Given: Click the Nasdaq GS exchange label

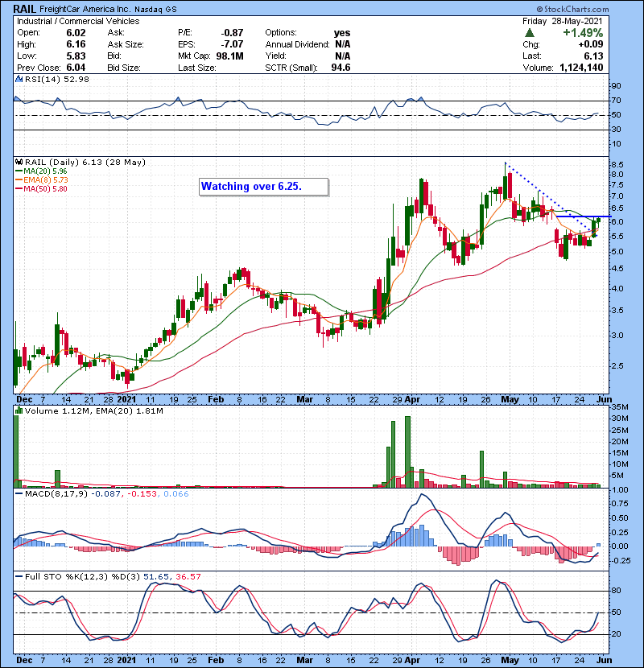Looking at the screenshot, I should point(155,10).
